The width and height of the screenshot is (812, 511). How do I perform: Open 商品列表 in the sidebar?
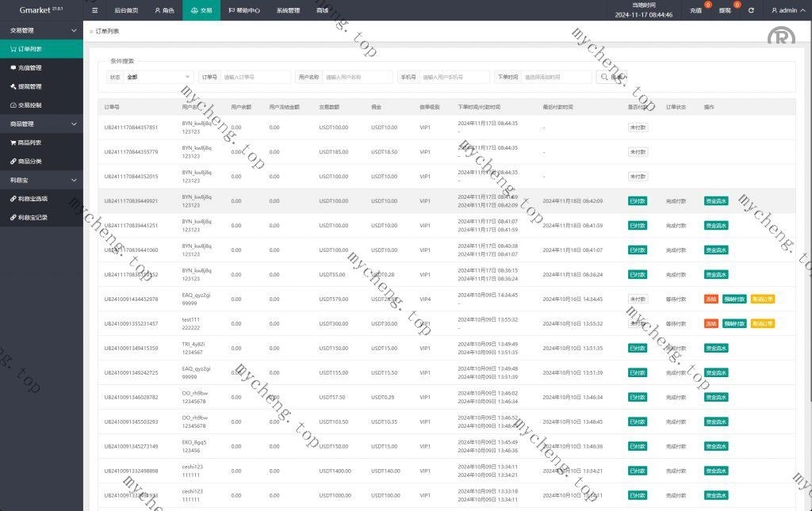pos(29,143)
